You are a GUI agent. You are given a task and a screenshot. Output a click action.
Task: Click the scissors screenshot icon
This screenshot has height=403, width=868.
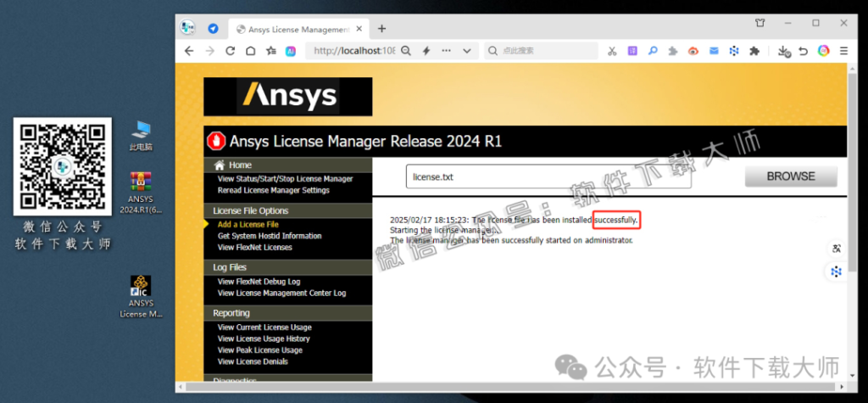(x=612, y=51)
